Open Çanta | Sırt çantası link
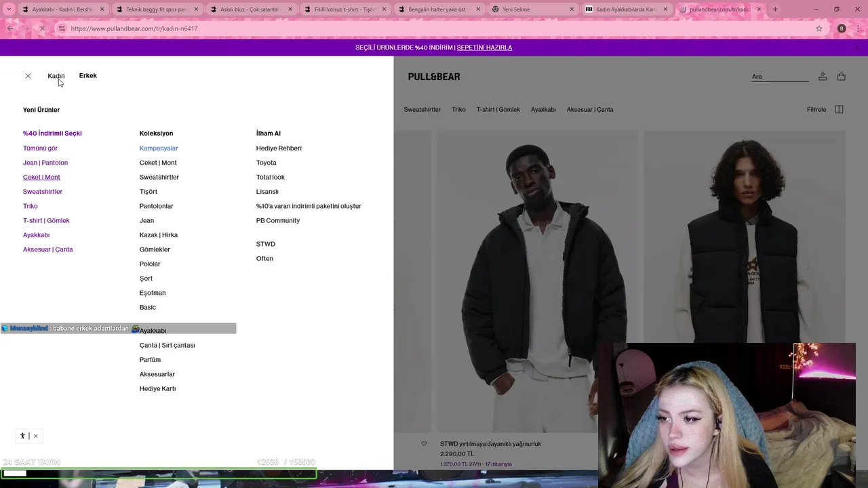Screen dimensions: 868x488 tap(167, 345)
